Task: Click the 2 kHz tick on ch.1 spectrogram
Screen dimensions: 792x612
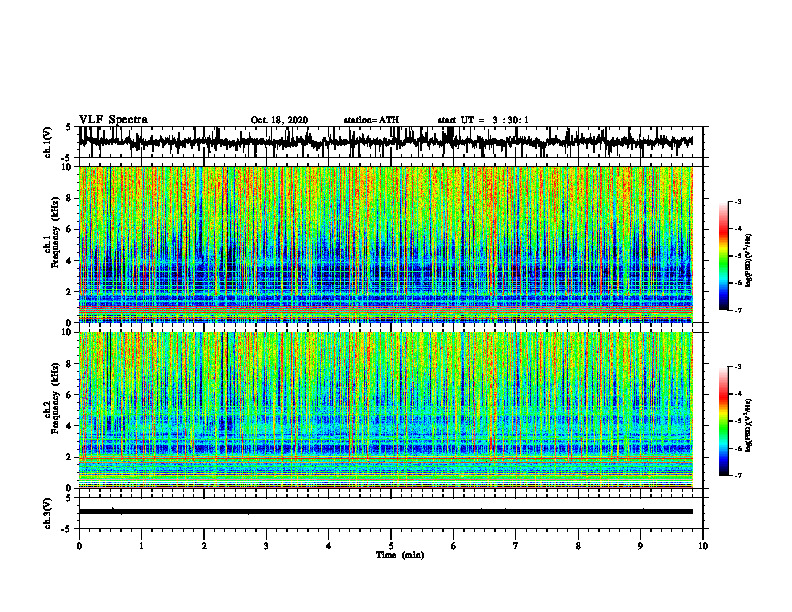Action: pyautogui.click(x=69, y=292)
